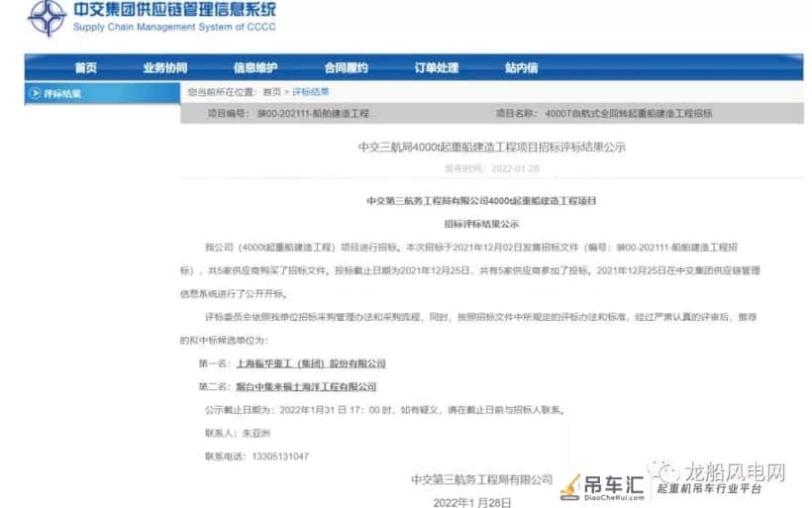Open the 业务协同 menu
The width and height of the screenshot is (812, 508).
pos(165,68)
